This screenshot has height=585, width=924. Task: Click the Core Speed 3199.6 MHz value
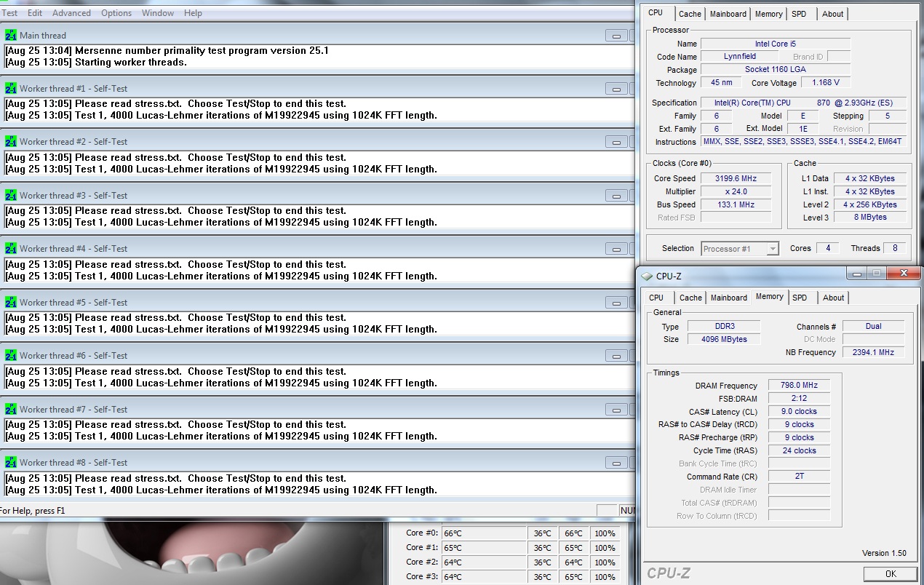(x=736, y=178)
